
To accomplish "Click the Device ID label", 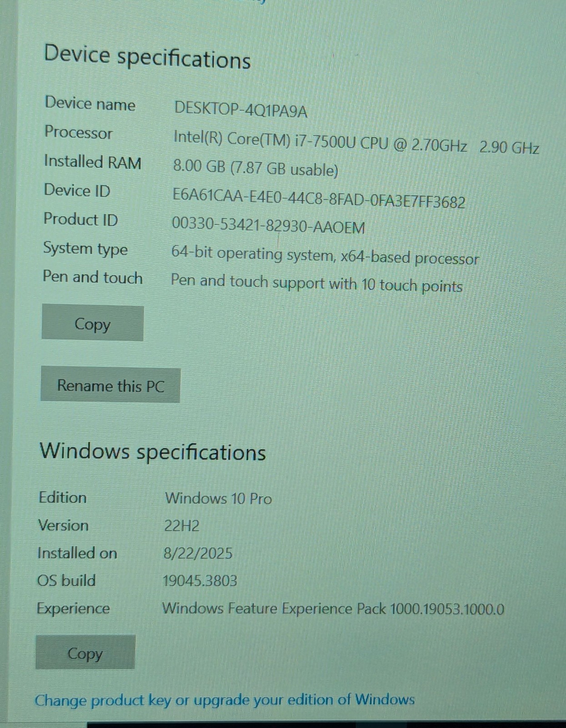I will tap(77, 190).
